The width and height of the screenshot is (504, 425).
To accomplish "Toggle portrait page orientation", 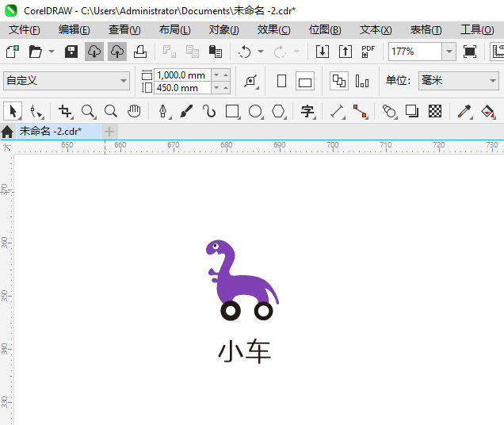I will [281, 81].
